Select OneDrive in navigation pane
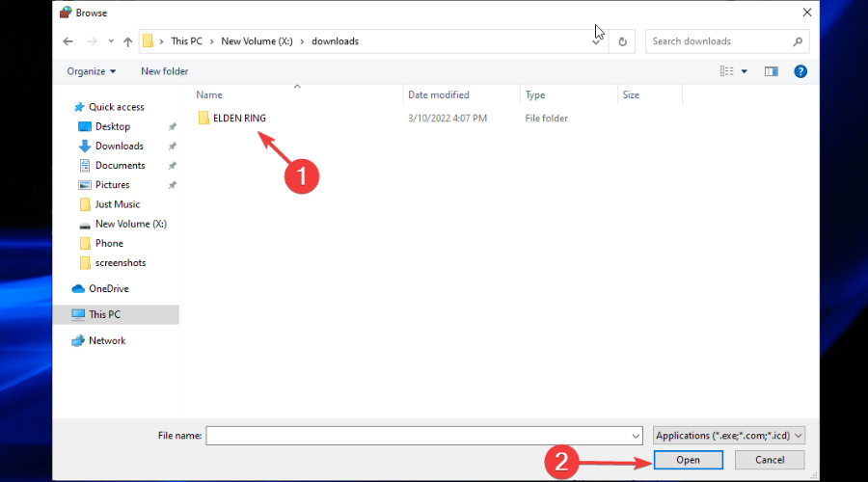The height and width of the screenshot is (482, 868). click(x=108, y=288)
